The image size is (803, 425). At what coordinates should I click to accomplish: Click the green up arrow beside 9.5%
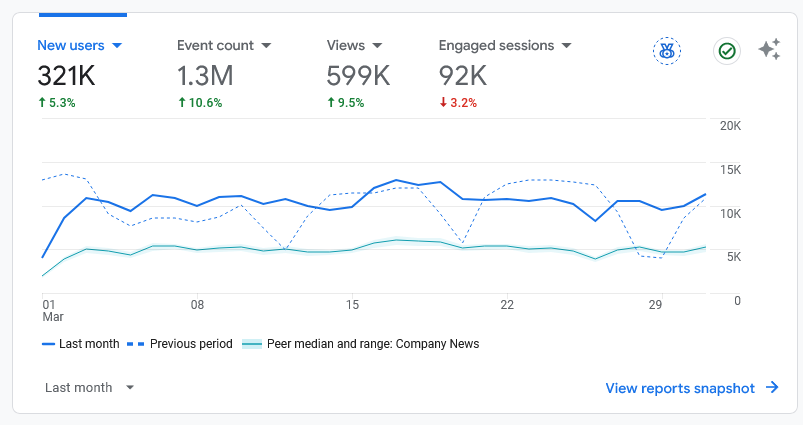coord(332,102)
